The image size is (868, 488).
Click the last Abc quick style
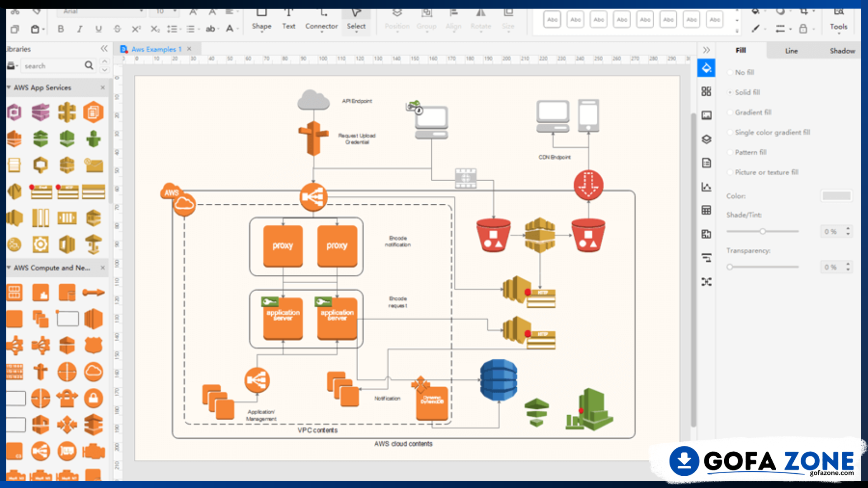pyautogui.click(x=715, y=19)
